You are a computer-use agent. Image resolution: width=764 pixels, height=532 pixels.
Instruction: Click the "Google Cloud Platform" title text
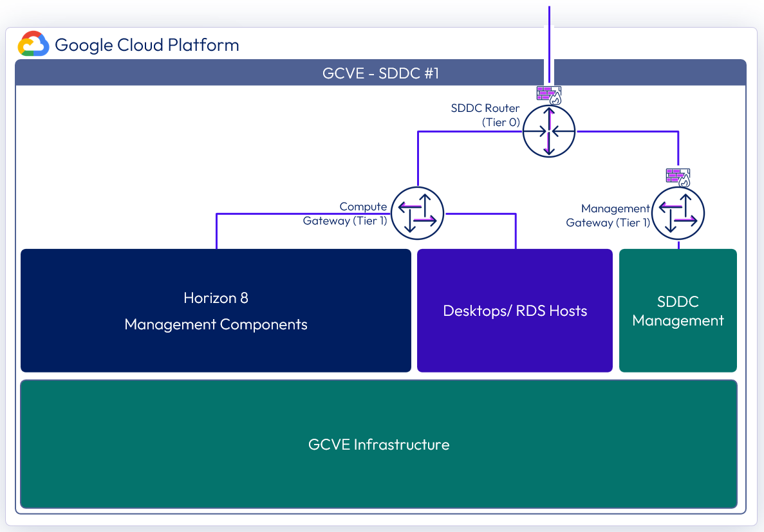pyautogui.click(x=147, y=45)
